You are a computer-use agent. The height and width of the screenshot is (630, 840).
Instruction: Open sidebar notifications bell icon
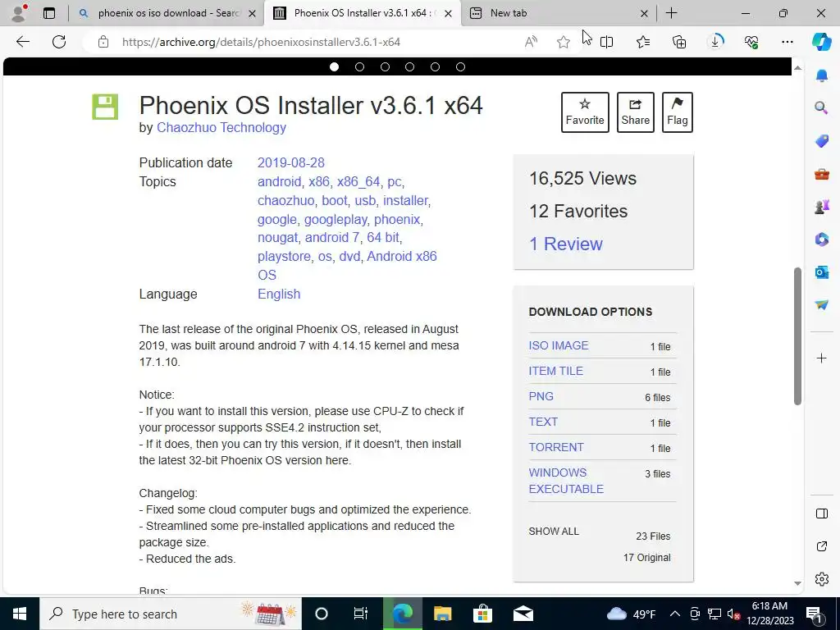point(822,75)
